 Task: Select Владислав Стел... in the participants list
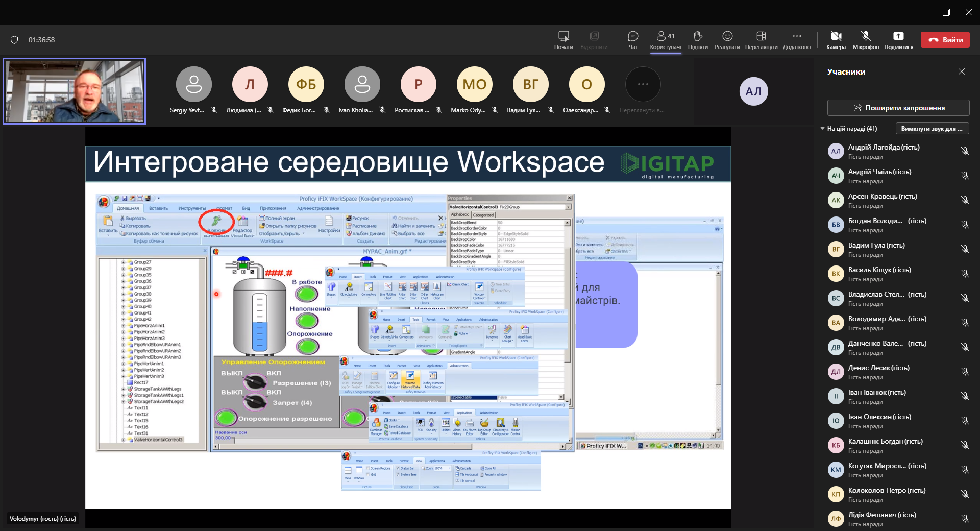pos(898,298)
